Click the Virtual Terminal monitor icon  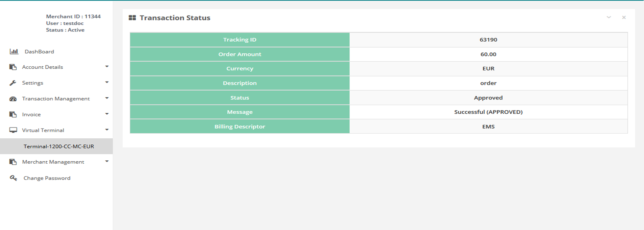(13, 130)
